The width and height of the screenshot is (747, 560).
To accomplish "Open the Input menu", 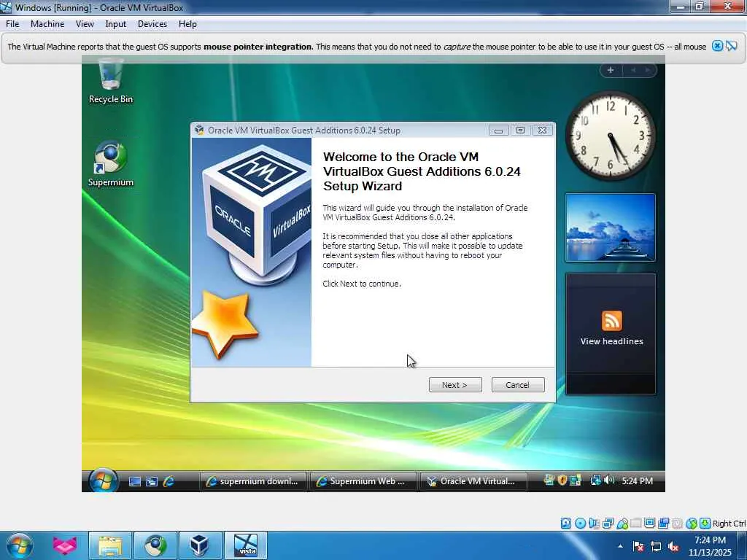I will [116, 24].
